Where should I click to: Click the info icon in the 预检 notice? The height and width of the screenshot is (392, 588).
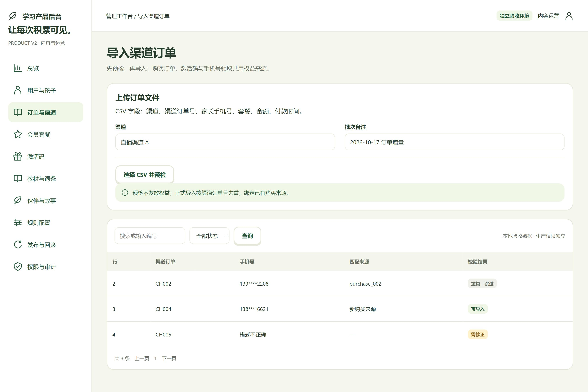[125, 193]
